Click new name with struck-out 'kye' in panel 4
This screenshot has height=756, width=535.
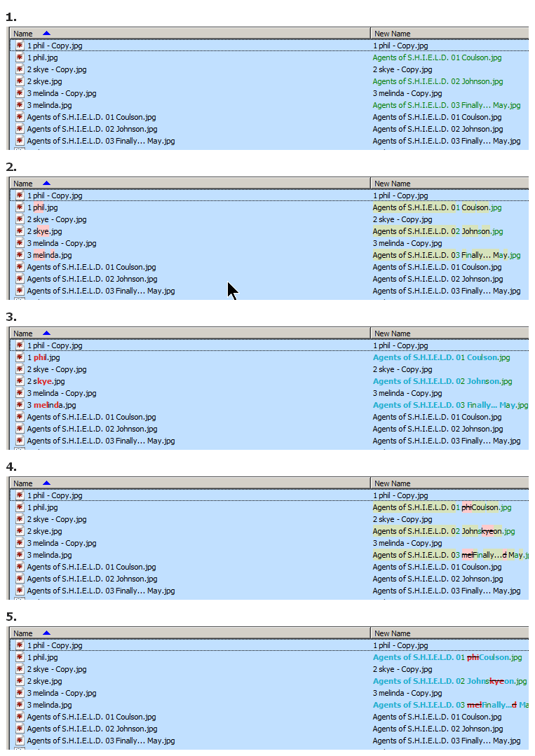[444, 531]
